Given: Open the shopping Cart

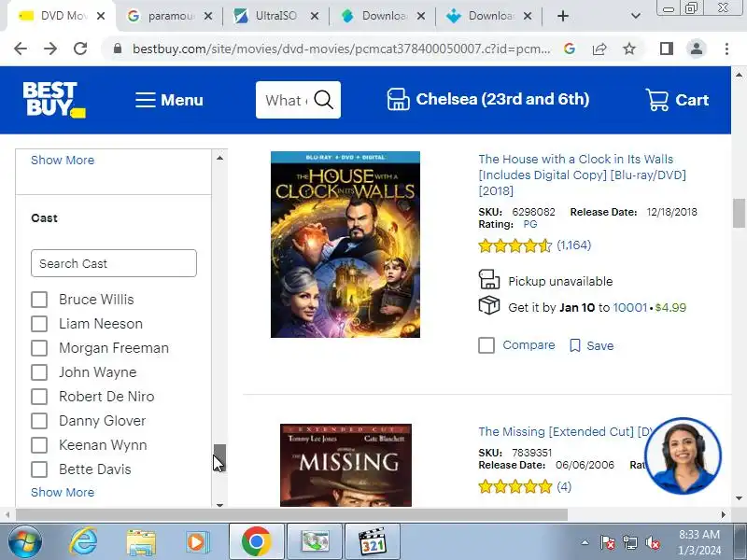Looking at the screenshot, I should click(677, 100).
